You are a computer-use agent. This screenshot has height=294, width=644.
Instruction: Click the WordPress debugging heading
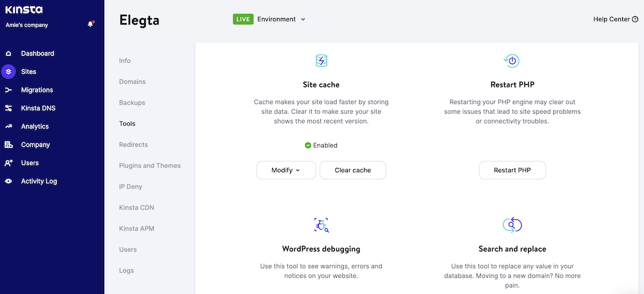(x=321, y=248)
